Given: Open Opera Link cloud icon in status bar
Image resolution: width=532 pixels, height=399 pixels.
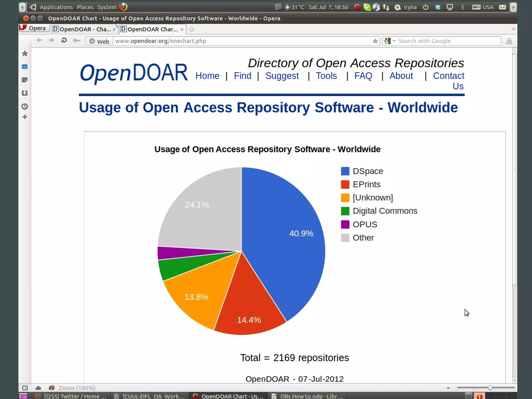Looking at the screenshot, I should pos(38,388).
